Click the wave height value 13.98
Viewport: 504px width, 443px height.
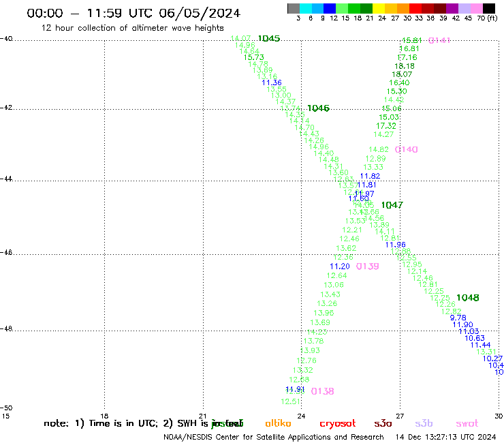(324, 313)
